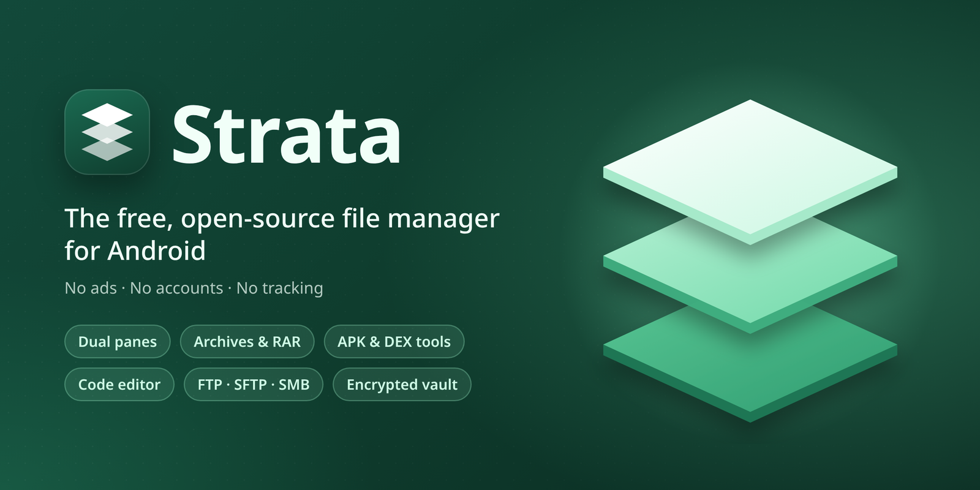Image resolution: width=980 pixels, height=490 pixels.
Task: Pick the FTP · SFTP · SMB chip
Action: [254, 385]
